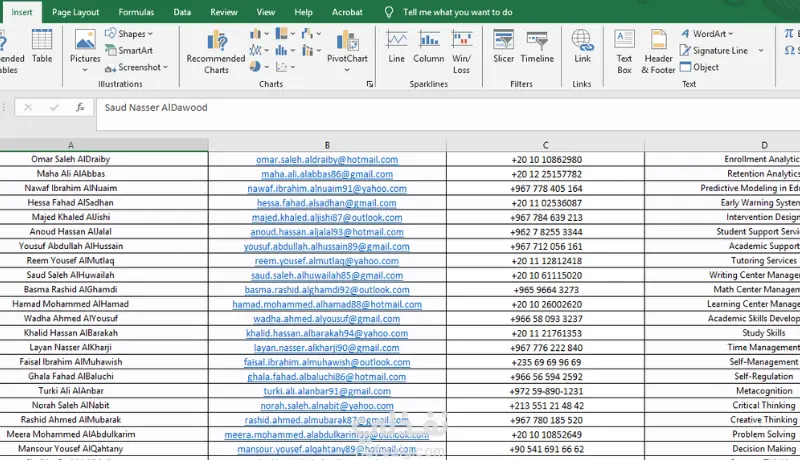The image size is (800, 460).
Task: Cancel formula bar entry with X
Action: pyautogui.click(x=28, y=107)
